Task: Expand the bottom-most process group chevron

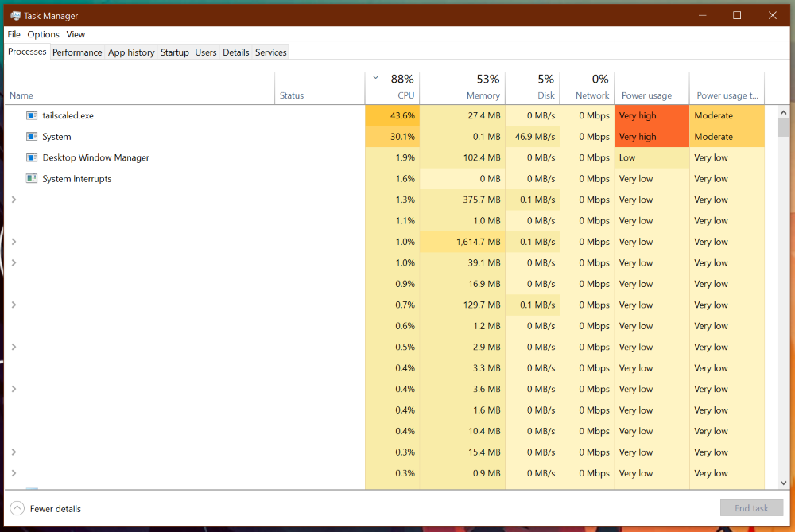Action: [x=13, y=473]
